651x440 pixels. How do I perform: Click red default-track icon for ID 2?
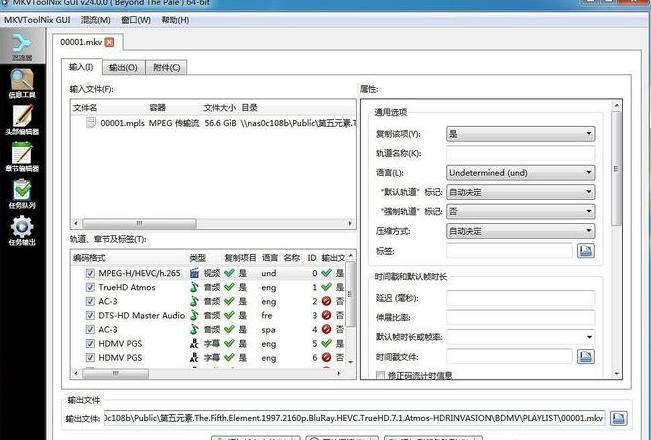[327, 301]
